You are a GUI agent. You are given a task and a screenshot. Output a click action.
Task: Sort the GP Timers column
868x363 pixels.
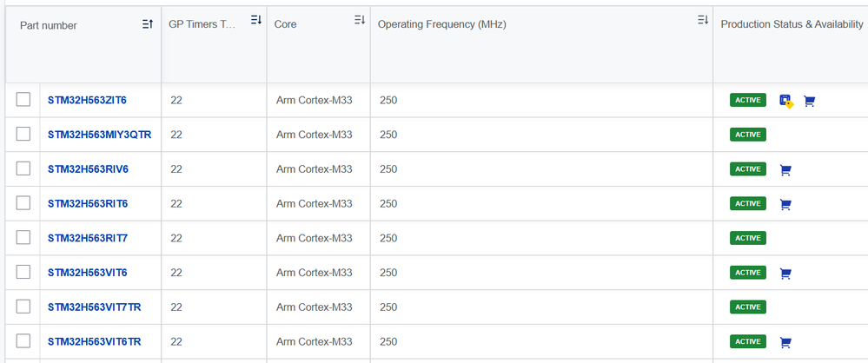[x=255, y=21]
